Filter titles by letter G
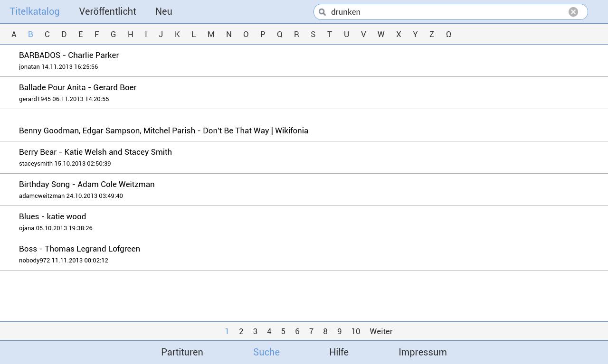 pos(113,34)
